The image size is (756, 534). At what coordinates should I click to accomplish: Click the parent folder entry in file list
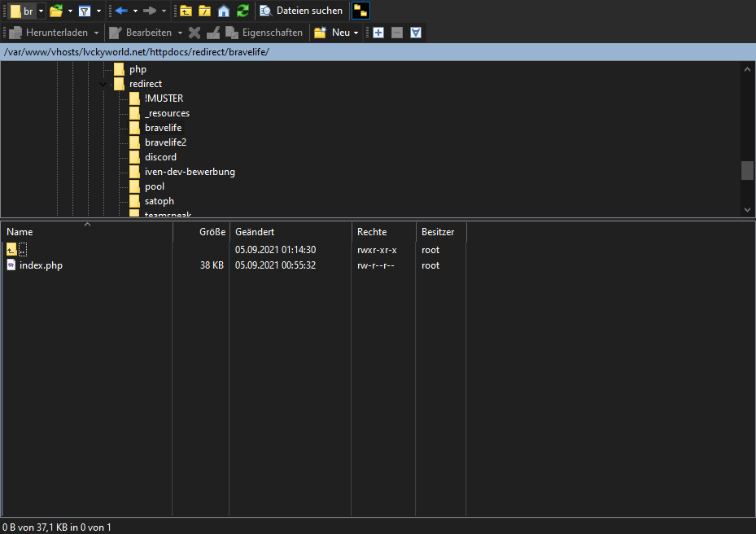tap(17, 250)
